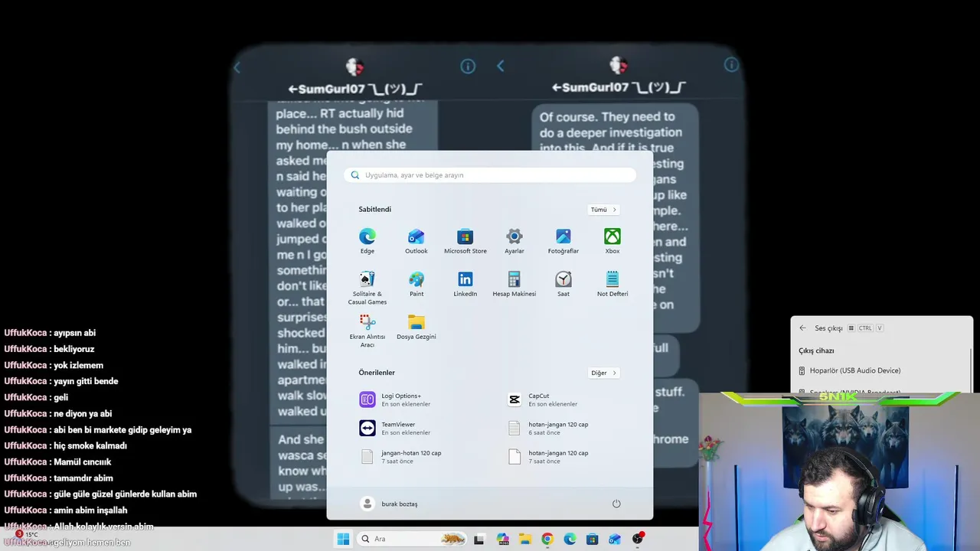Click info icon in left chat header
Screen dimensions: 980x551
(468, 67)
